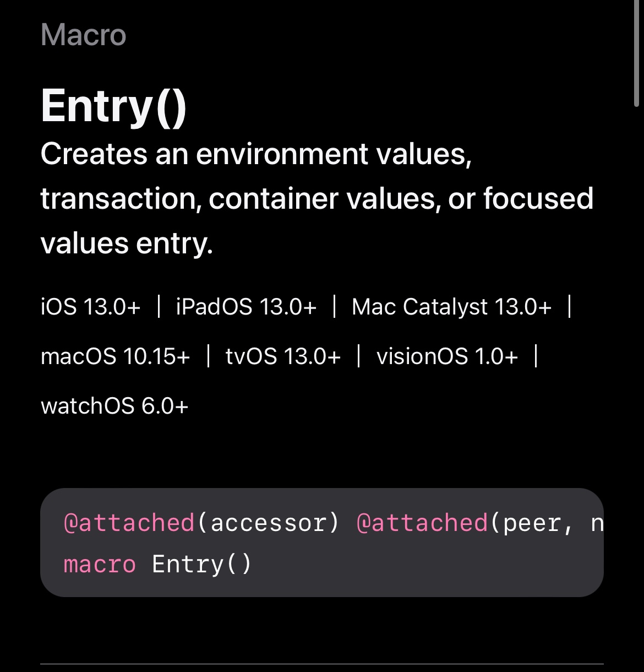Click the iOS 13.0+ availability item
This screenshot has width=644, height=672.
pyautogui.click(x=91, y=307)
